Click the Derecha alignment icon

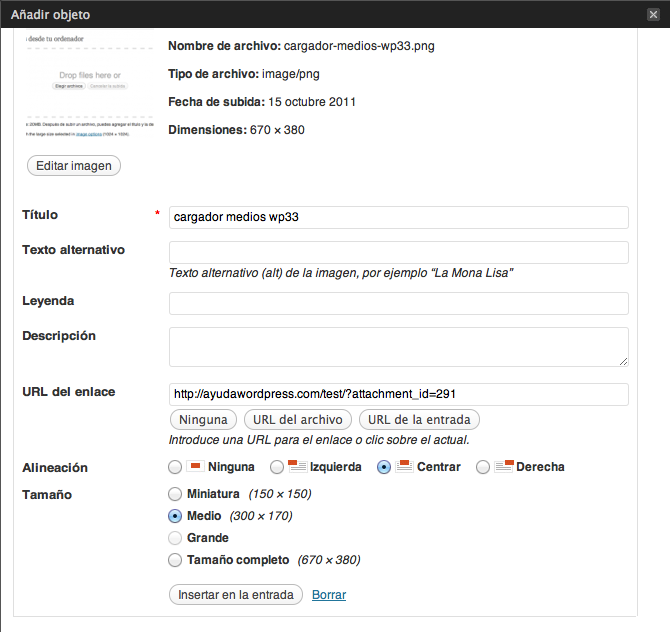(x=503, y=466)
